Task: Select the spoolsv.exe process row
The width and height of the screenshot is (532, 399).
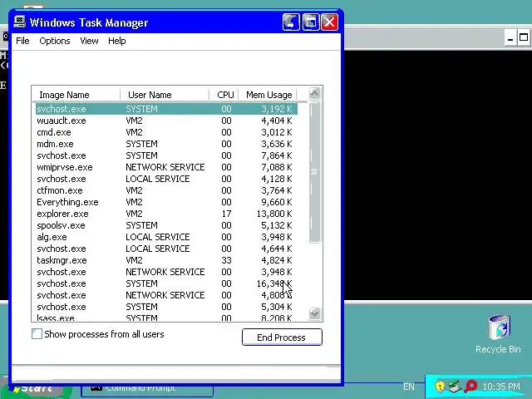Action: (166, 225)
